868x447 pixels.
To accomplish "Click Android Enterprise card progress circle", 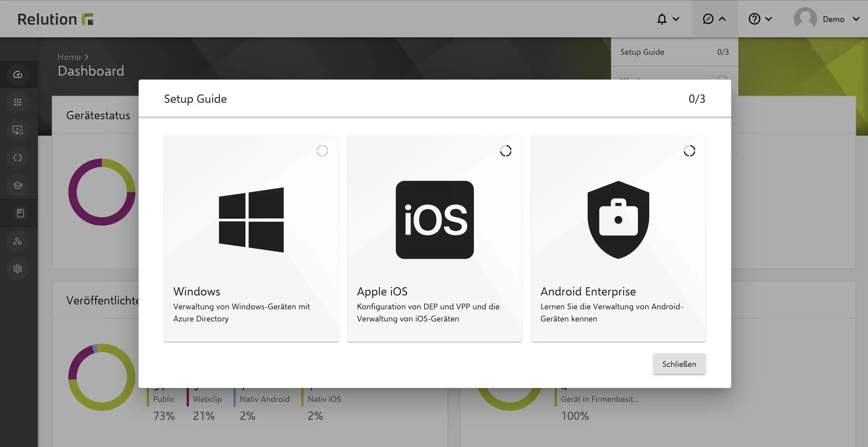I will coord(689,151).
